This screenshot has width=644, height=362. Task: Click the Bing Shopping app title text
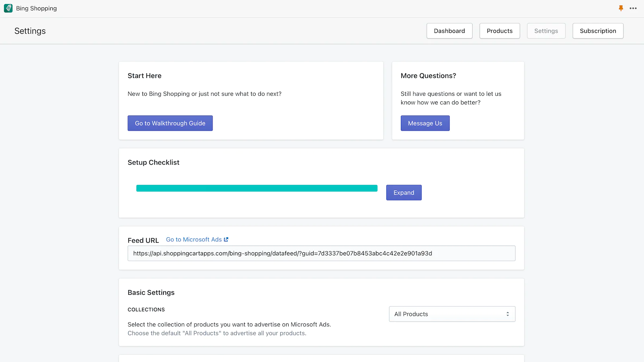(36, 8)
